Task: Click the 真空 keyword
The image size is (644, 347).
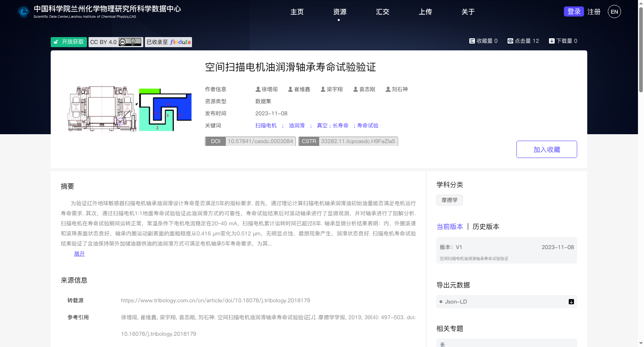Action: point(322,126)
